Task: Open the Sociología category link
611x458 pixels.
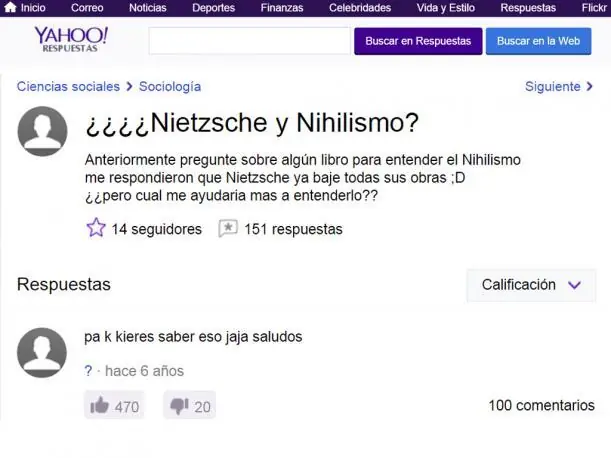Action: 170,87
